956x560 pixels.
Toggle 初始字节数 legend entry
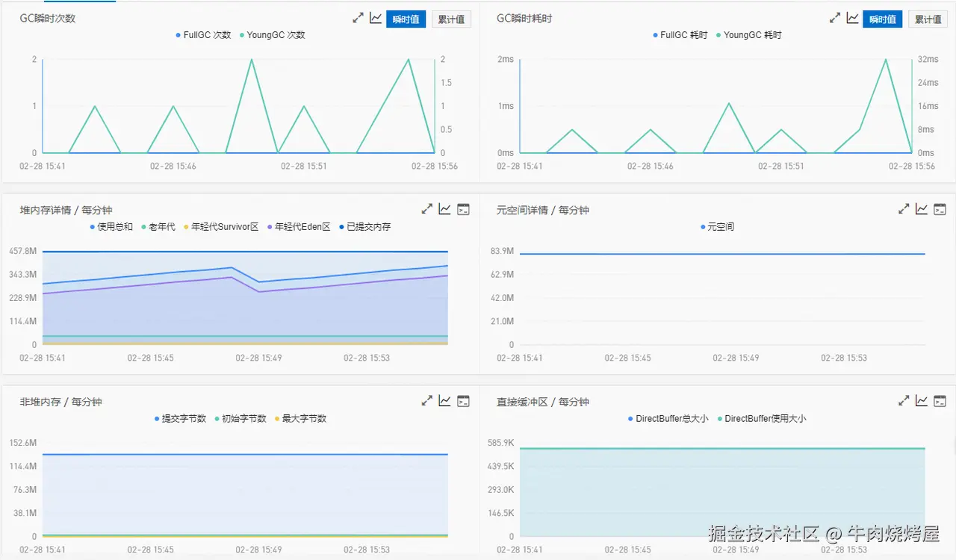240,418
